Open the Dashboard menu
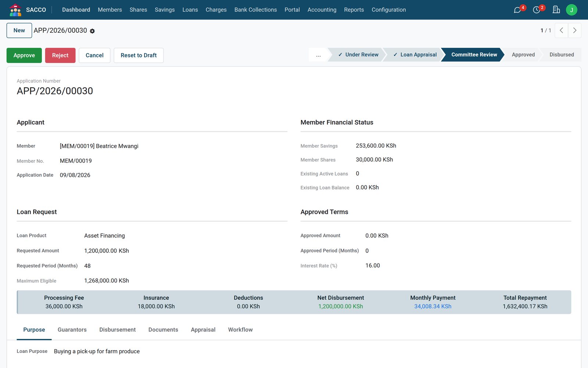This screenshot has width=588, height=368. (x=76, y=10)
